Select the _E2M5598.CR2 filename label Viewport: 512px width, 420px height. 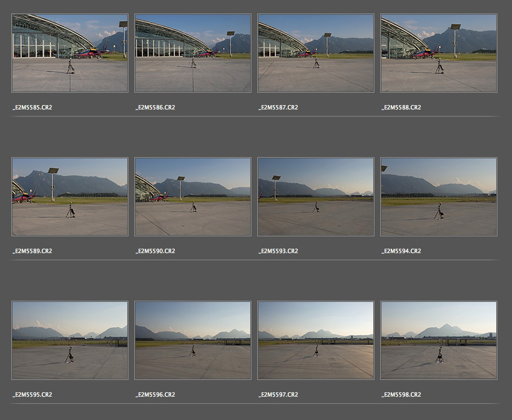tap(401, 395)
